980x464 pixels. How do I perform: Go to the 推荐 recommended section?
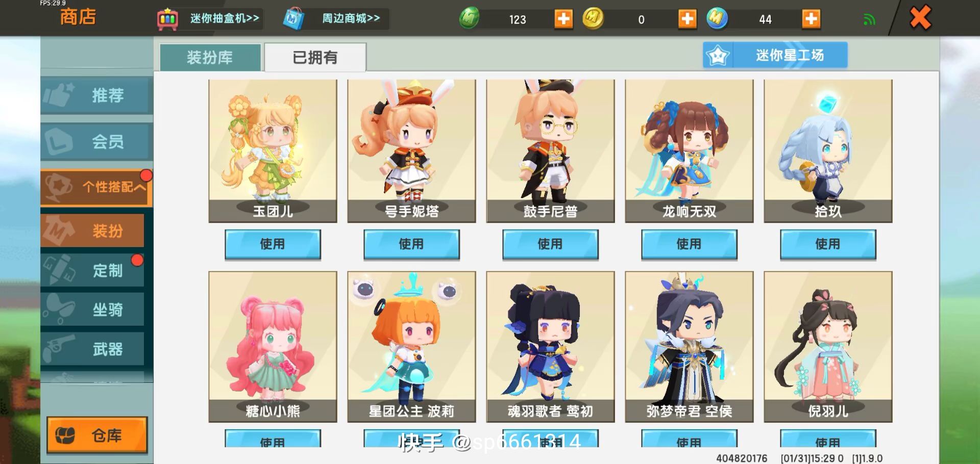(x=96, y=95)
